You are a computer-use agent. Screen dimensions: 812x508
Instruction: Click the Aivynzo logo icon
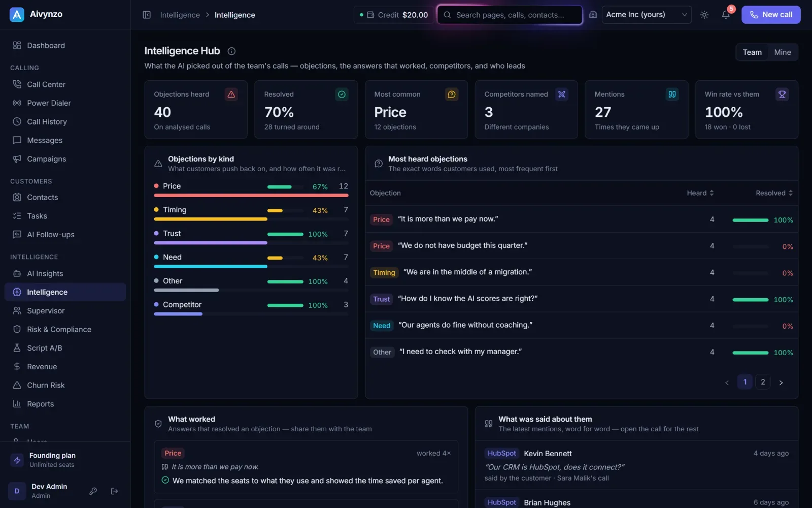[x=17, y=15]
